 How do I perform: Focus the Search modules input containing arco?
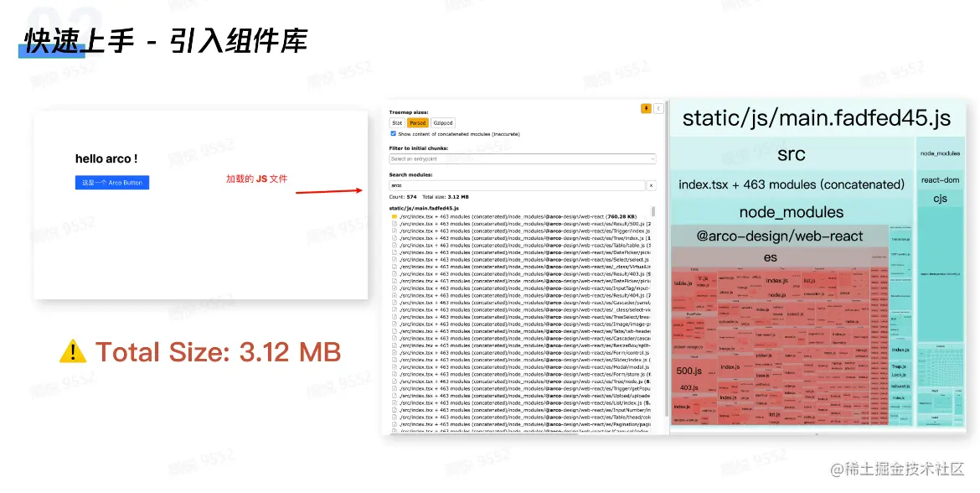517,186
